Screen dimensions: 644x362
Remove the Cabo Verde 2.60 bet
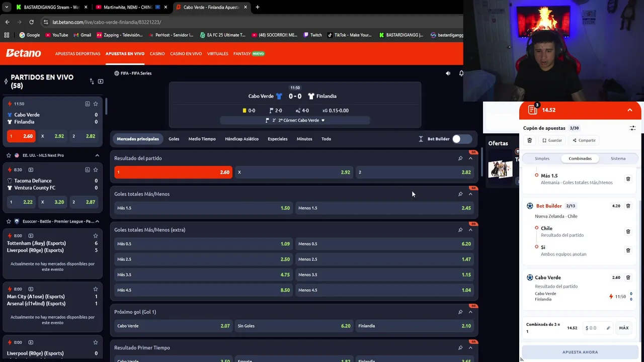(628, 278)
